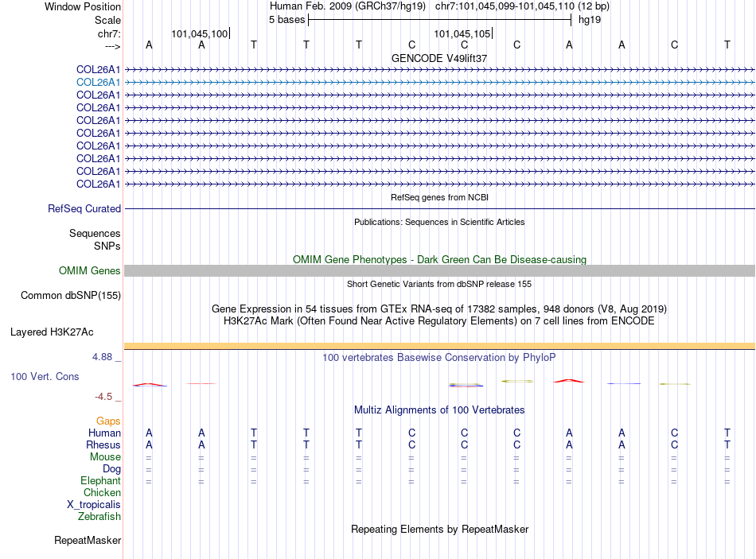Click the GENCODE V49lift37 track title
The height and width of the screenshot is (559, 756).
click(439, 58)
